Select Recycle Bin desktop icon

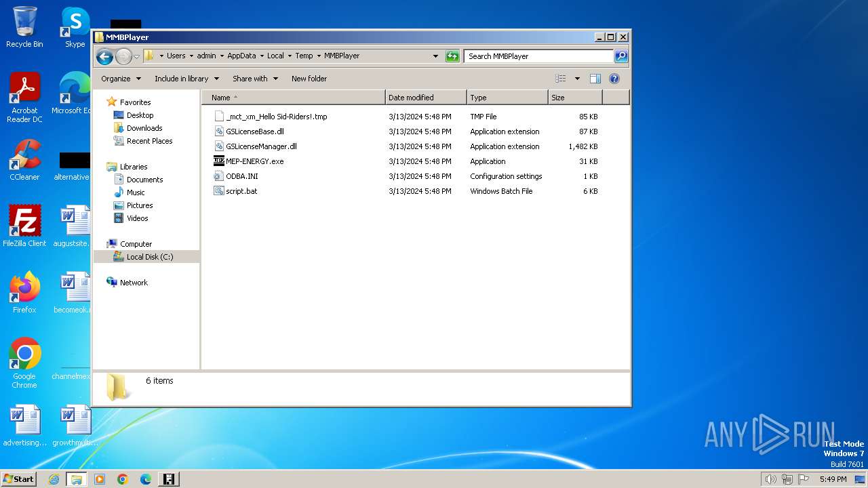[x=24, y=28]
